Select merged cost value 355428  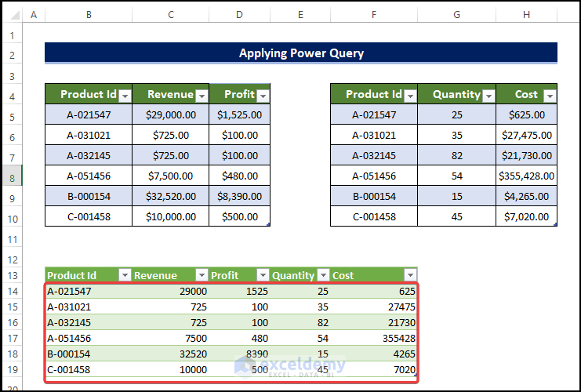point(374,338)
